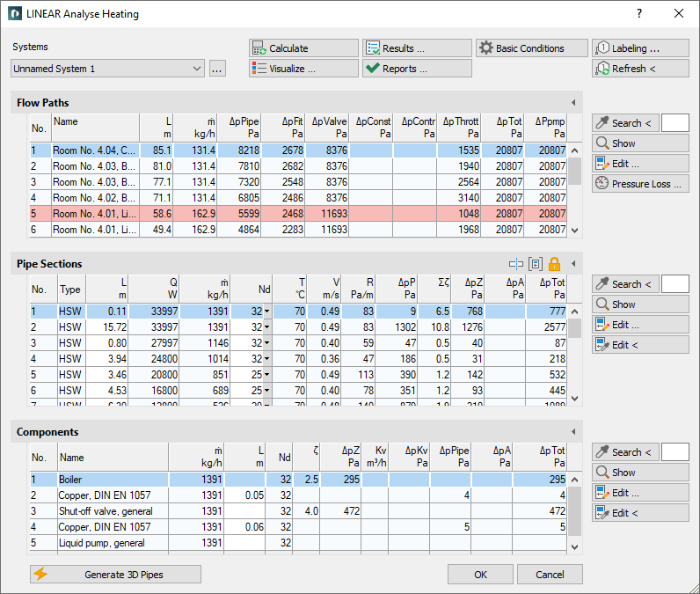Screen dimensions: 700x594
Task: Open Pressure Loss ... dialog
Action: pos(640,184)
